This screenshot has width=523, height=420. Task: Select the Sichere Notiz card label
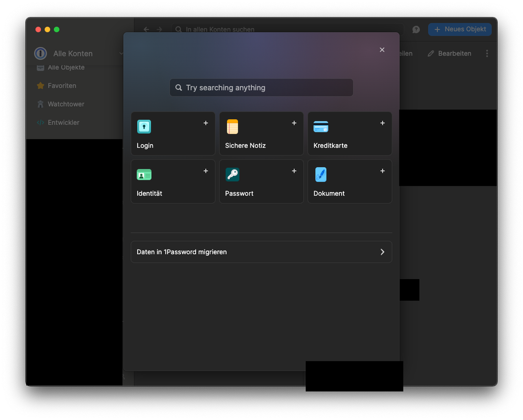[x=246, y=146]
